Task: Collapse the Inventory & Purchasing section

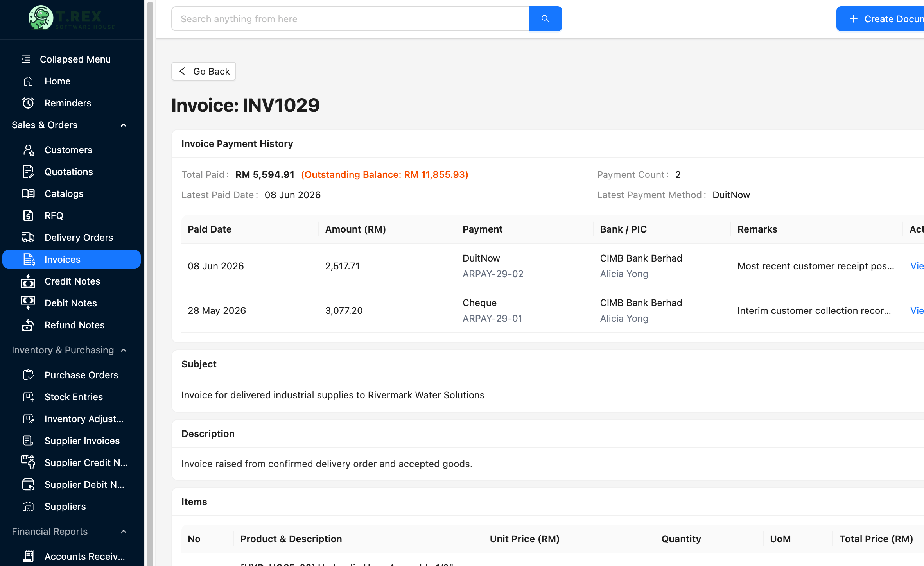Action: pyautogui.click(x=124, y=350)
